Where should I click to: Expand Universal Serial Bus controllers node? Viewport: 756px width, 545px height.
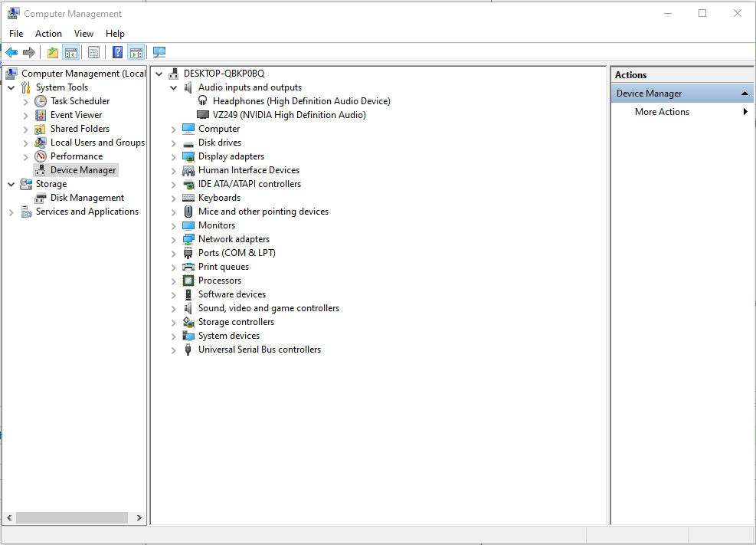pyautogui.click(x=174, y=350)
